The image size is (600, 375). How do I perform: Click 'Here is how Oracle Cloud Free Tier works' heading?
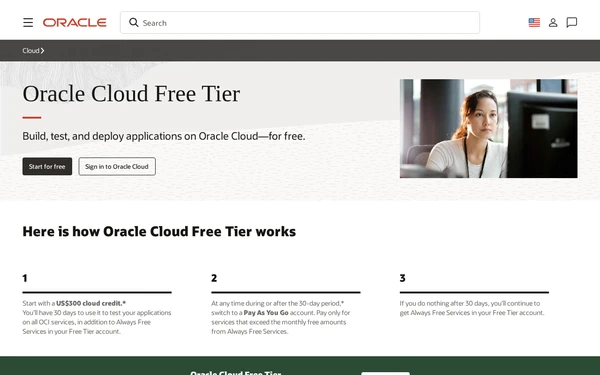click(x=159, y=232)
